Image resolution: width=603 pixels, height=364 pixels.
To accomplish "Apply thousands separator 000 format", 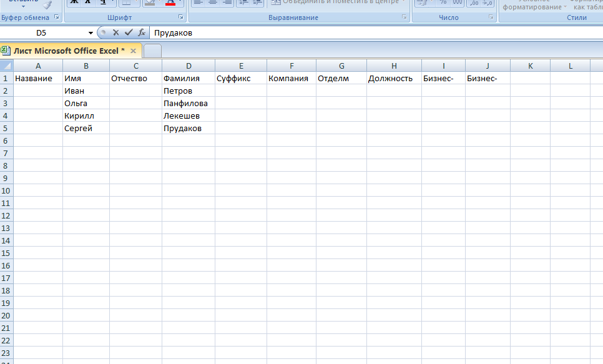I will tap(458, 2).
